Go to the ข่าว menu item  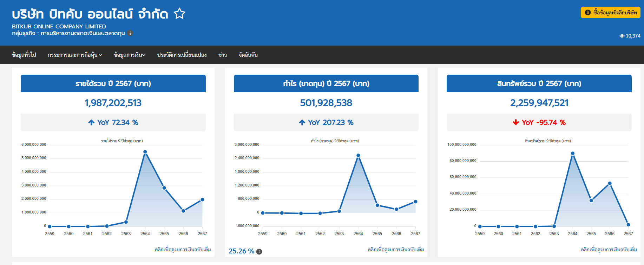[222, 55]
